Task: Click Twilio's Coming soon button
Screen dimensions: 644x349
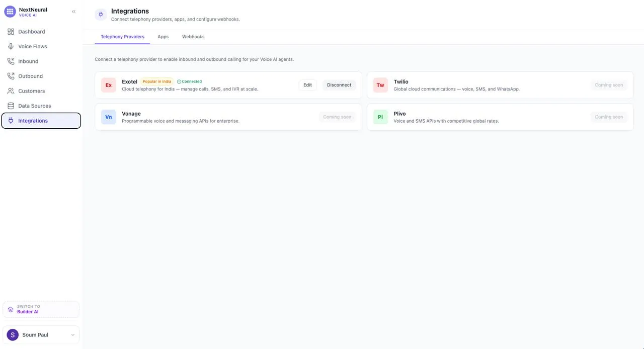Action: pyautogui.click(x=609, y=85)
